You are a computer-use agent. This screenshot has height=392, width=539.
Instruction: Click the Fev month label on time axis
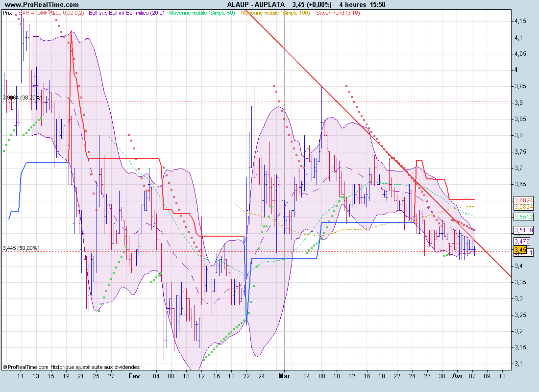[134, 376]
